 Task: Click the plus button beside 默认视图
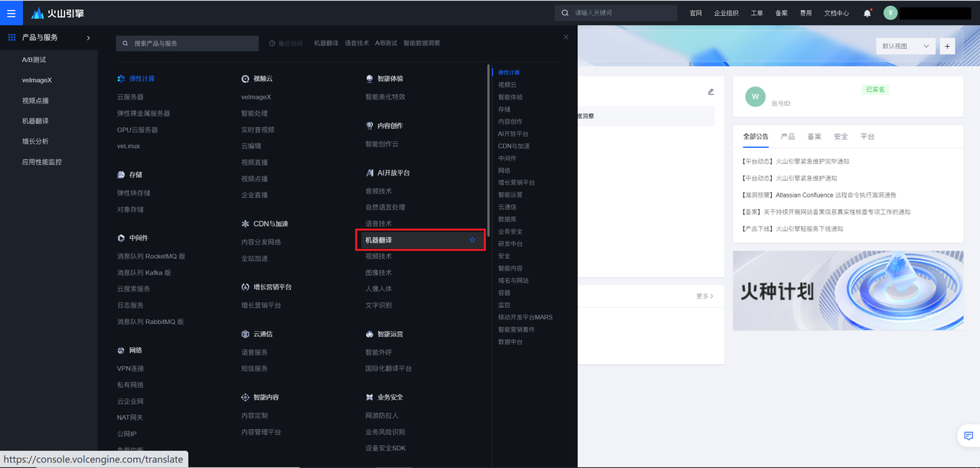click(x=947, y=46)
